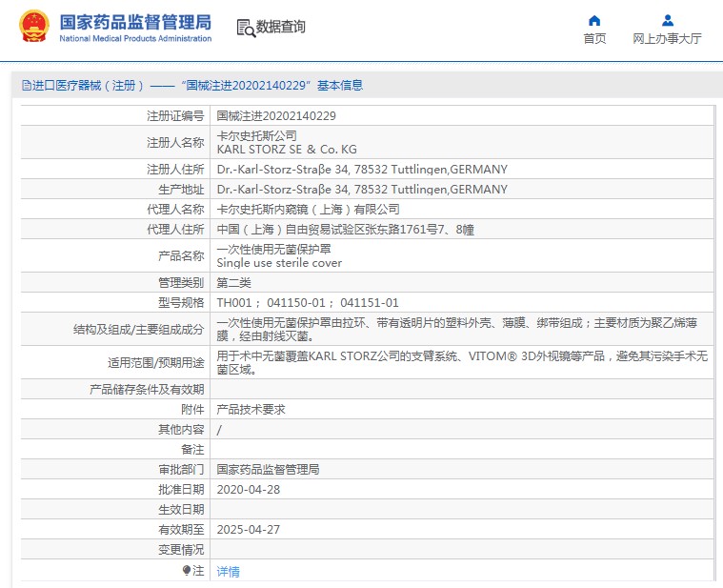Click the national emblem logo

pos(33,27)
